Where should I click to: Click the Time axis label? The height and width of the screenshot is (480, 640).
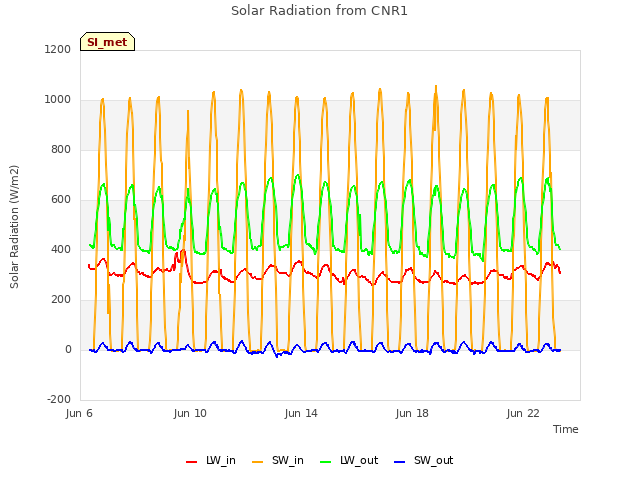(x=566, y=429)
